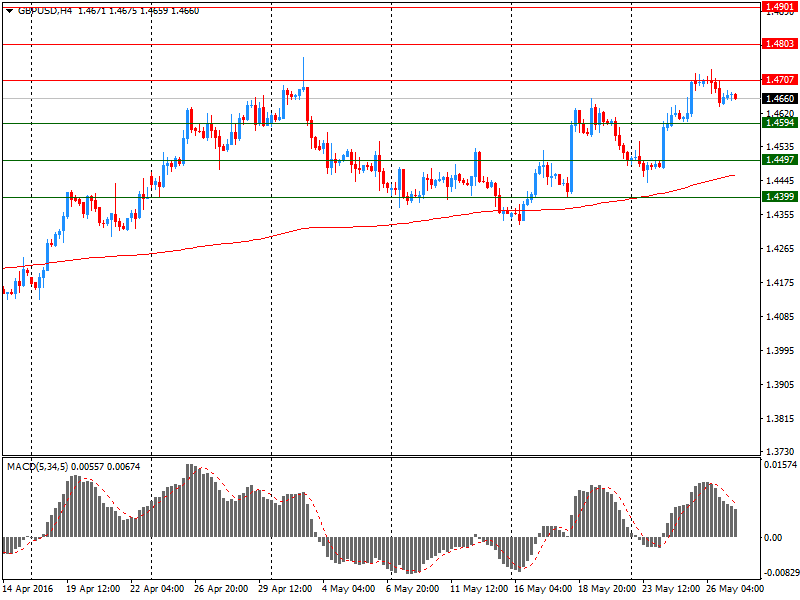Click the 14 Apr 2016 date label
The height and width of the screenshot is (600, 800).
point(28,589)
